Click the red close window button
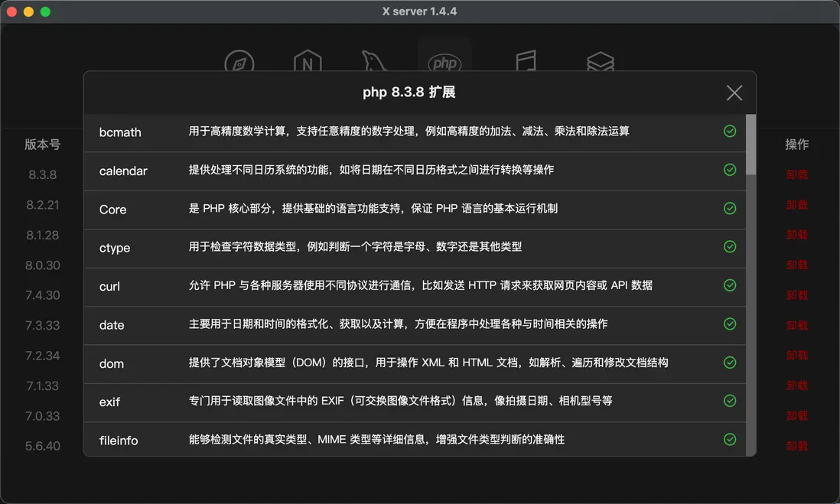840x504 pixels. point(11,11)
